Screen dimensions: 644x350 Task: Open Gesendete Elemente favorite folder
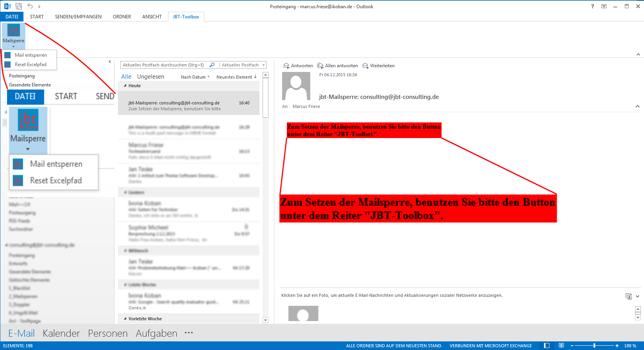(x=30, y=85)
